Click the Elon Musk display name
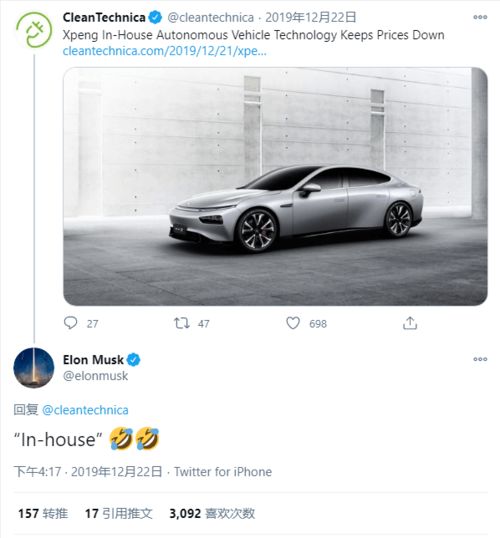The width and height of the screenshot is (500, 538). (x=93, y=360)
